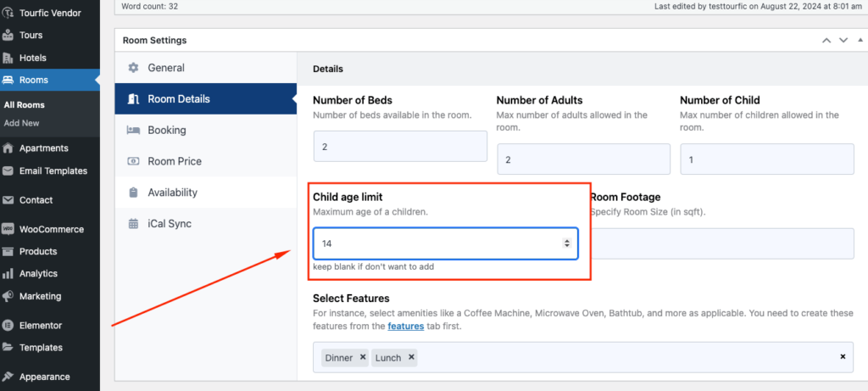Collapse the Room Settings panel
This screenshot has width=868, height=391.
click(x=860, y=41)
